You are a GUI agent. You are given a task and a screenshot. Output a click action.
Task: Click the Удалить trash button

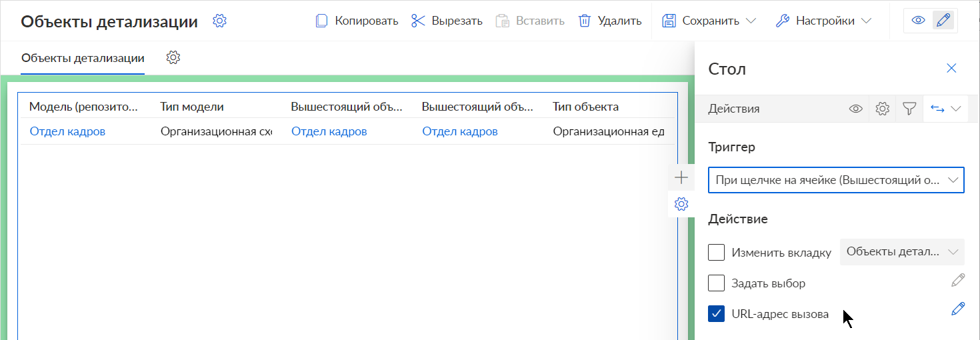click(x=610, y=21)
